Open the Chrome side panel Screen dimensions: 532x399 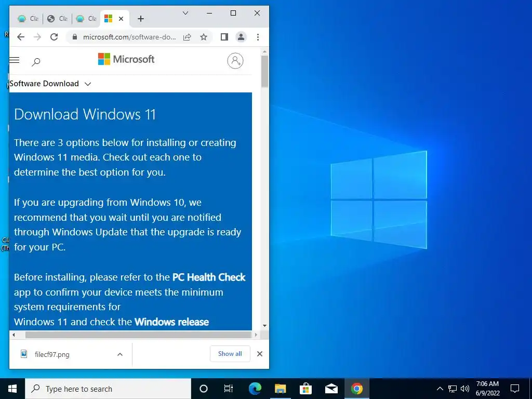[224, 37]
